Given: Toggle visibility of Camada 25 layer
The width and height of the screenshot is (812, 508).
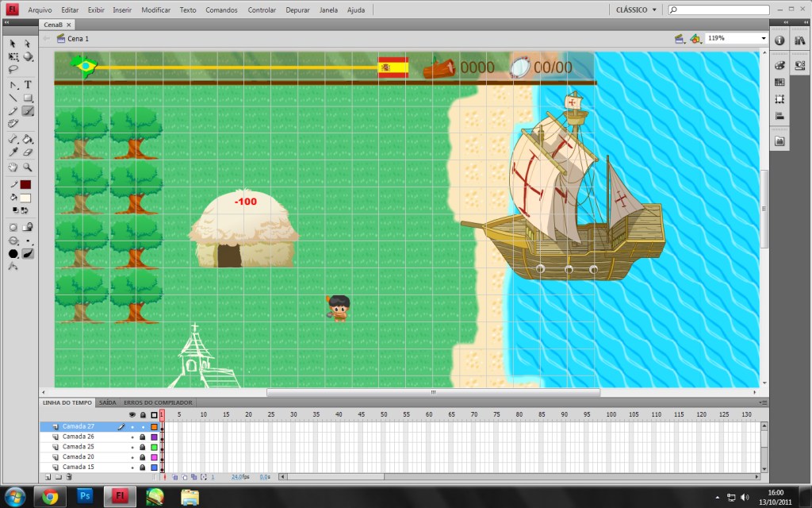Looking at the screenshot, I should [132, 447].
